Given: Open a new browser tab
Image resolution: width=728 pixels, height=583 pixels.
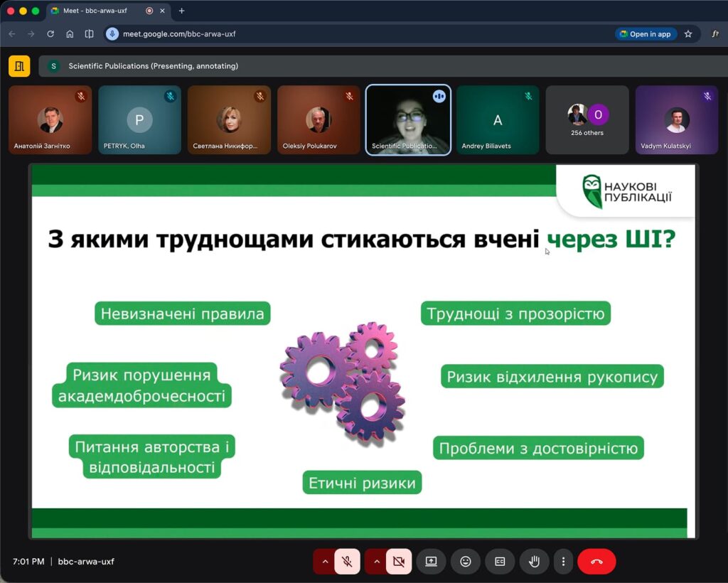Looking at the screenshot, I should [181, 11].
